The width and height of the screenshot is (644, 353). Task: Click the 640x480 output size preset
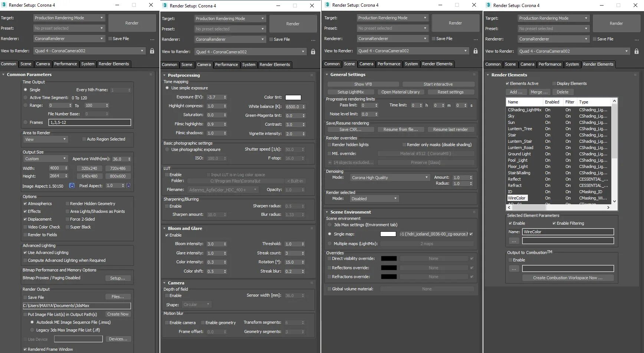coord(89,176)
